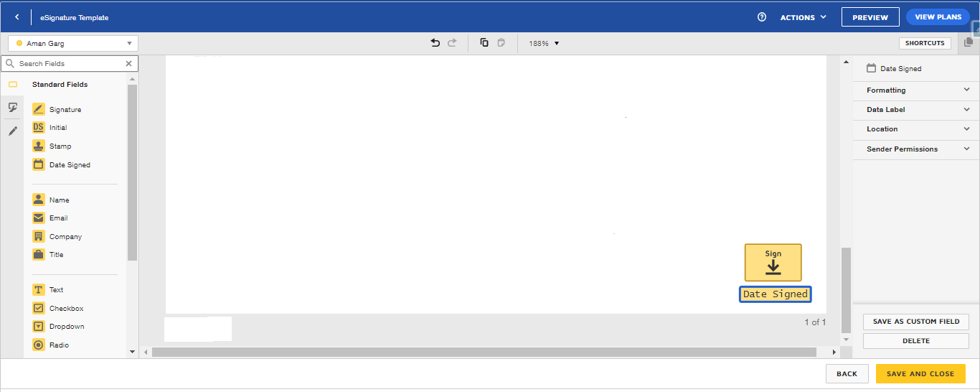980x392 pixels.
Task: Open help question mark icon
Action: [x=762, y=17]
